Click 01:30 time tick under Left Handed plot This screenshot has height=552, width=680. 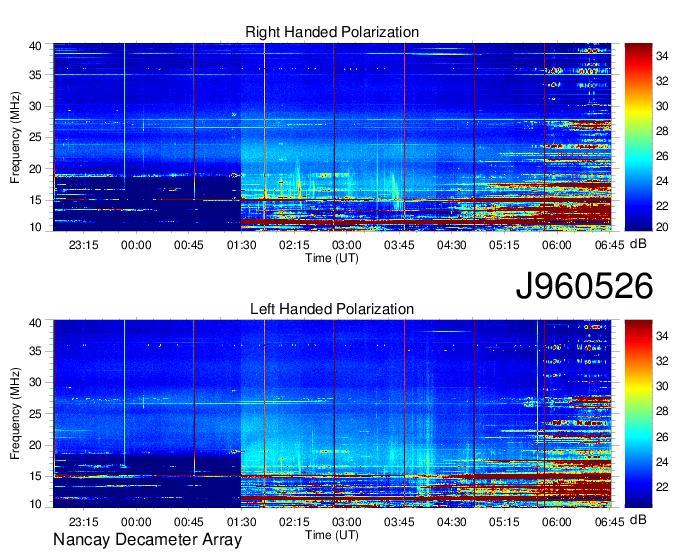click(242, 522)
